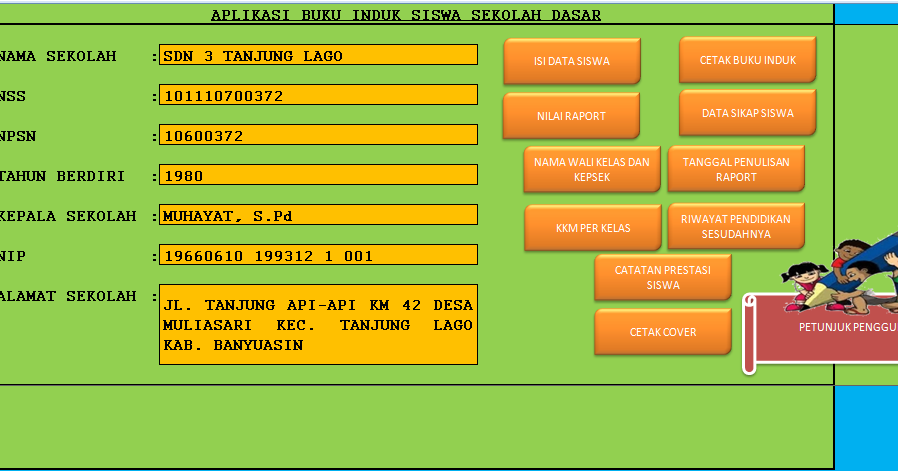Click the NPSN field showing 10600372

pos(318,135)
